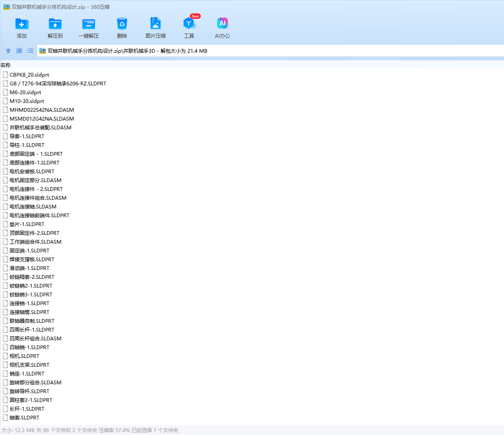The image size is (504, 435).
Task: Click file icon beside 相机.SLDPRT
Action: [5, 356]
